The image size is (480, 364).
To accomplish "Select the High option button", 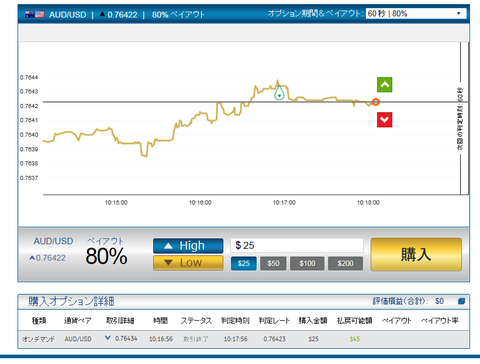I will [188, 246].
